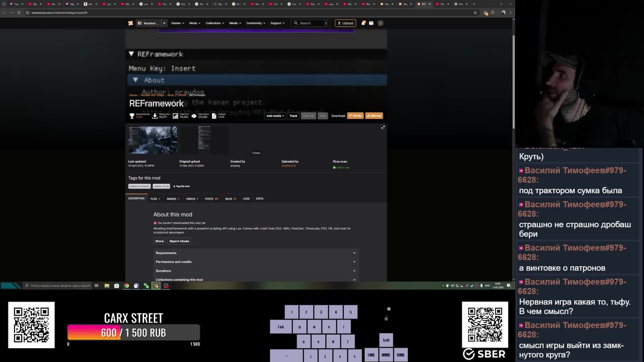Click the Manual download button
Image resolution: width=644 pixels, height=362 pixels.
(x=374, y=116)
